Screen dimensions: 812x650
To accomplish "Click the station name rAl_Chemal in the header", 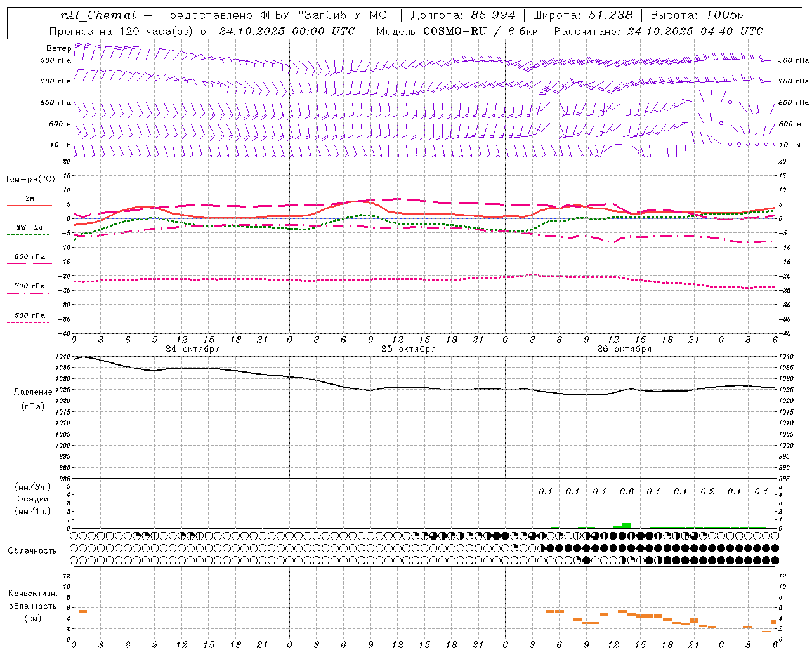I will [98, 15].
